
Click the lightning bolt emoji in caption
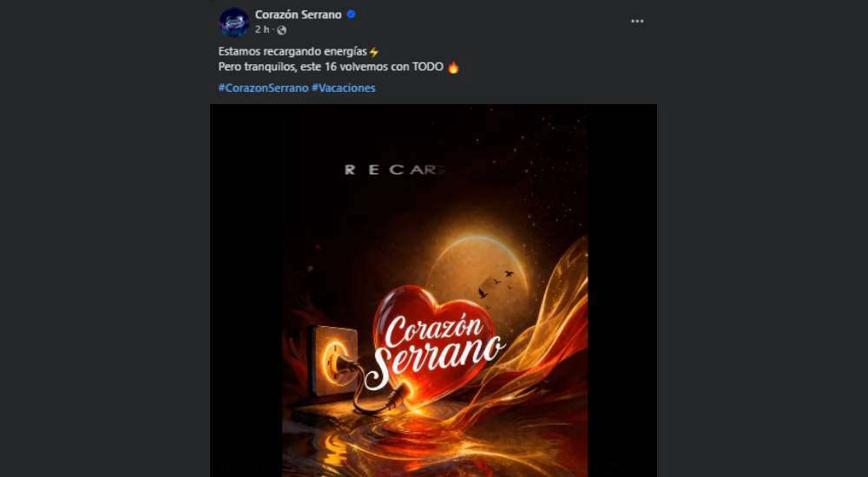coord(374,52)
